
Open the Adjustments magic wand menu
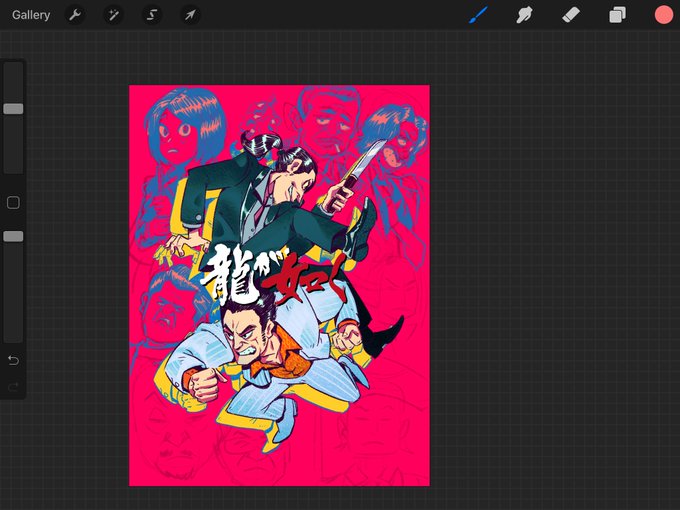tap(114, 15)
